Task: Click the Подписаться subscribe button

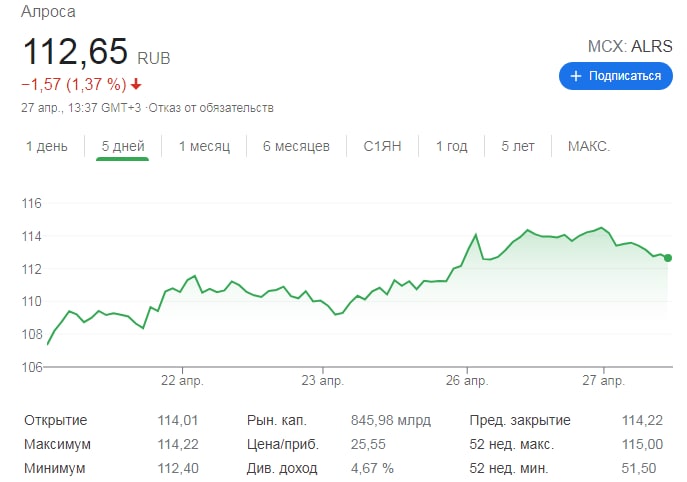Action: 616,76
